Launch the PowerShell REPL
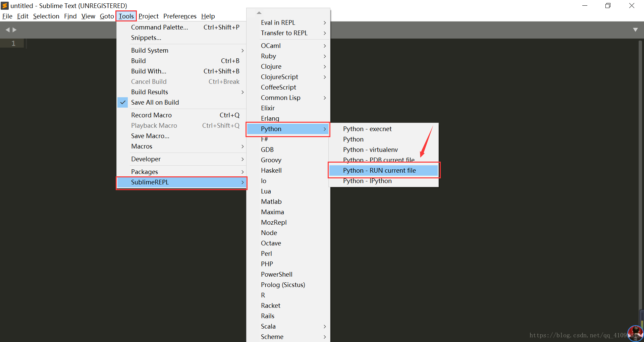 point(288,274)
